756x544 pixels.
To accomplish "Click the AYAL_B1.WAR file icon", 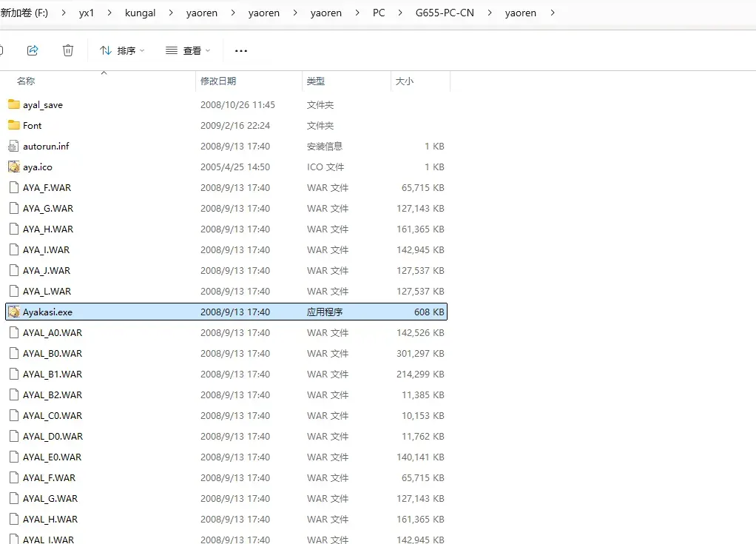I will point(14,374).
